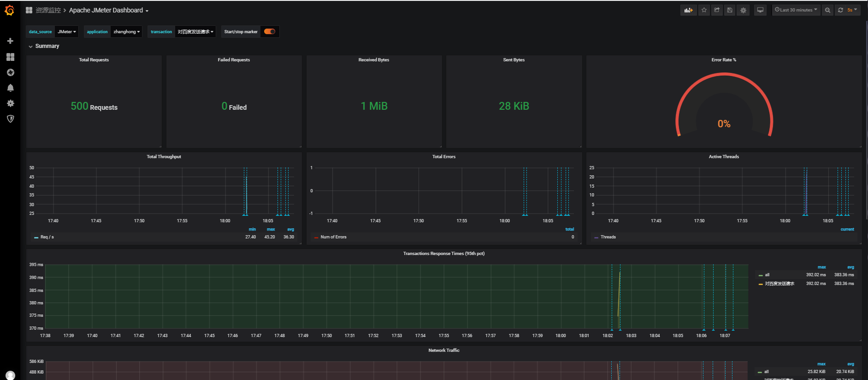Refresh the dashboard now
The image size is (868, 380).
840,10
